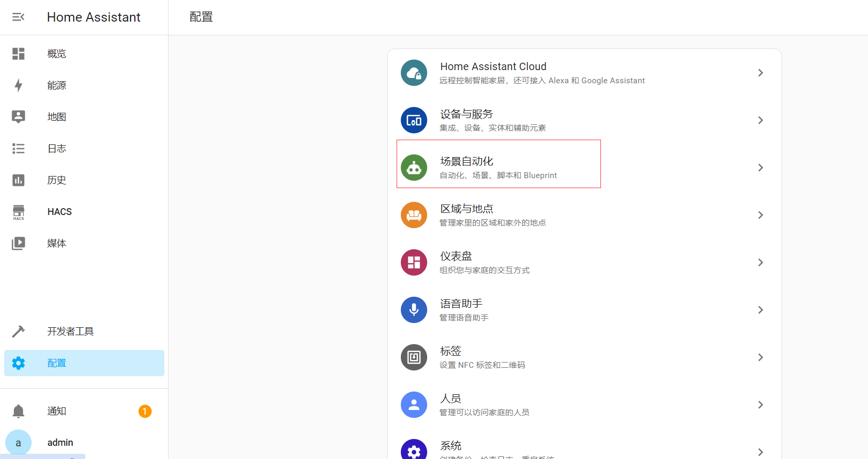This screenshot has width=868, height=459.
Task: Click the 概览 dashboard icon
Action: (x=18, y=54)
